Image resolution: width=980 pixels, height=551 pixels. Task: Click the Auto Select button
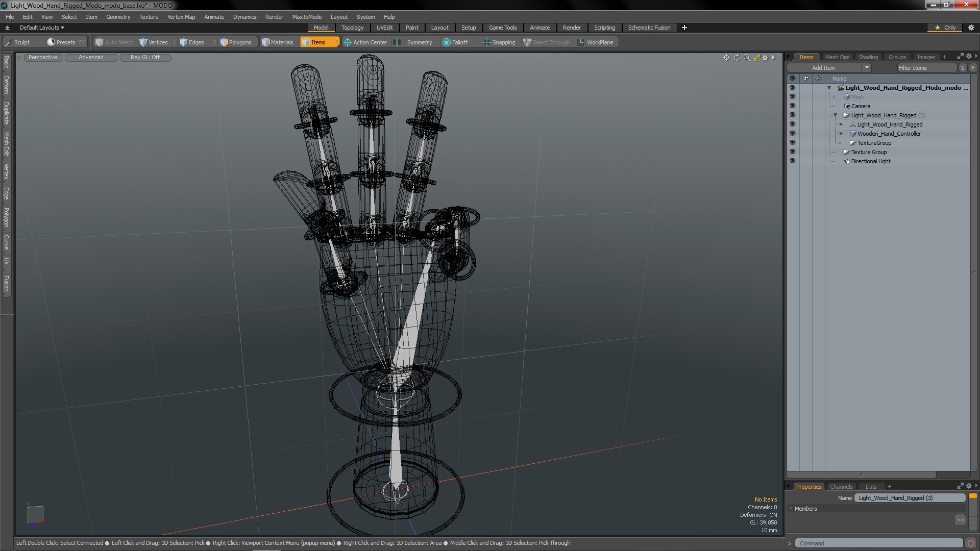tap(114, 42)
